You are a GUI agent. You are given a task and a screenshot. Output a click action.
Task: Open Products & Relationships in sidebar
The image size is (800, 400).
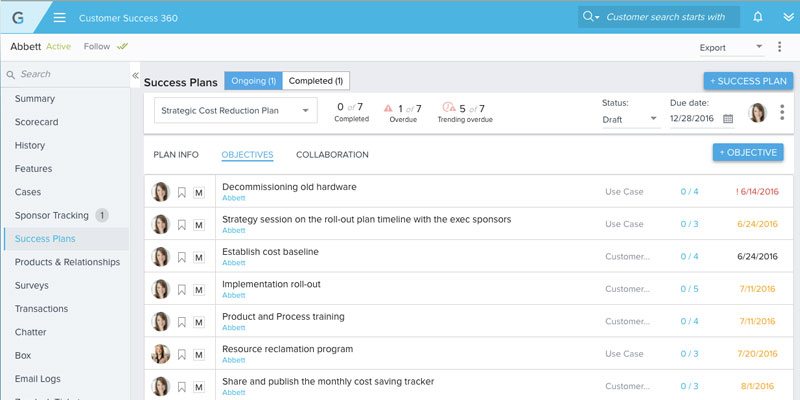67,262
